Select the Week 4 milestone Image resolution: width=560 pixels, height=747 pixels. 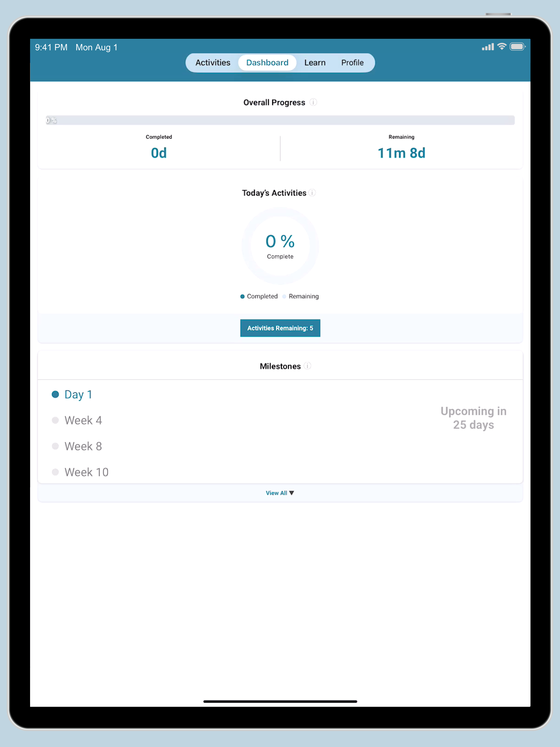[77, 420]
